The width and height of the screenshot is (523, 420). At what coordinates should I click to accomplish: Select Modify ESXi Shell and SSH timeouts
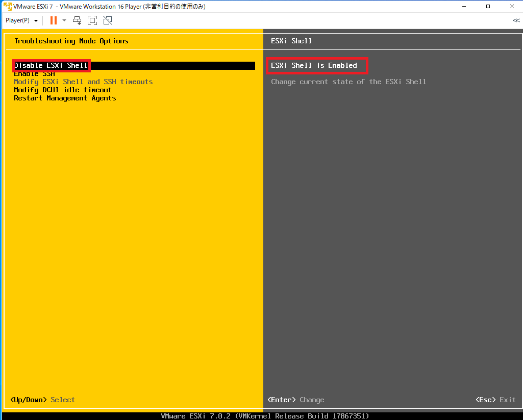[83, 82]
